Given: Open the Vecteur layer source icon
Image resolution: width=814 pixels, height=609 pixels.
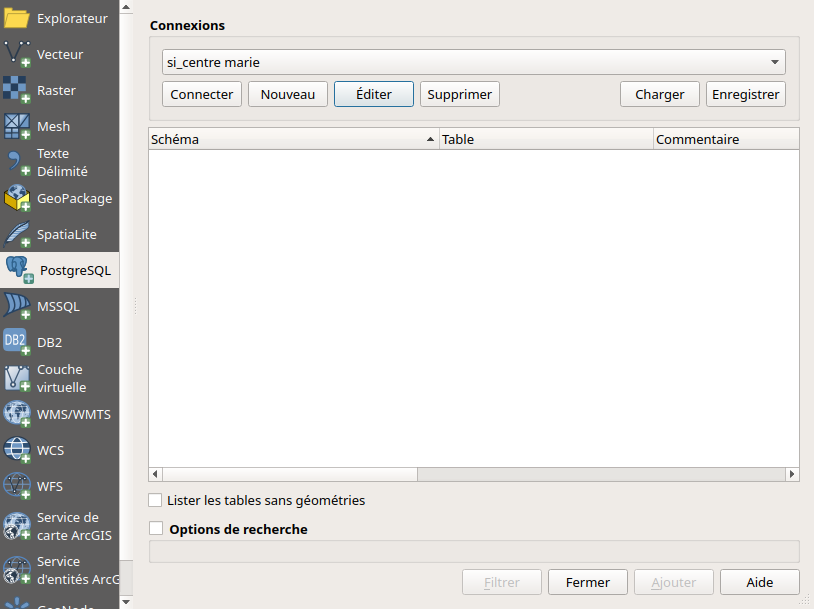Looking at the screenshot, I should (x=18, y=55).
